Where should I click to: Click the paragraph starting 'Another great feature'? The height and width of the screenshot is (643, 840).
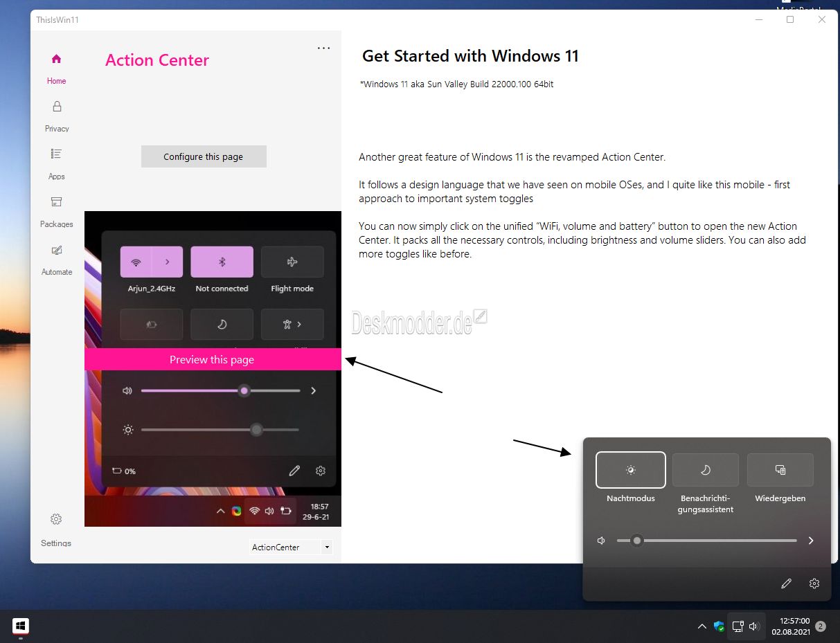click(512, 157)
